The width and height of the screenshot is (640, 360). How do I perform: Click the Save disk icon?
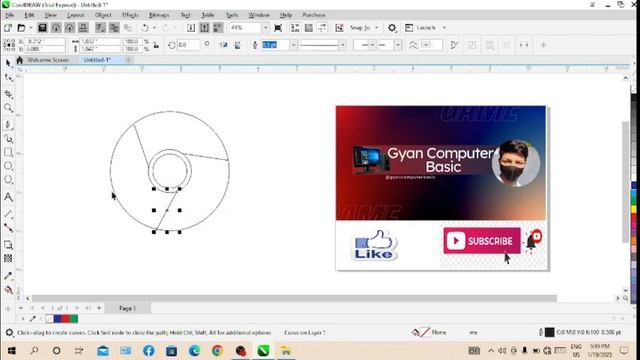pyautogui.click(x=42, y=28)
